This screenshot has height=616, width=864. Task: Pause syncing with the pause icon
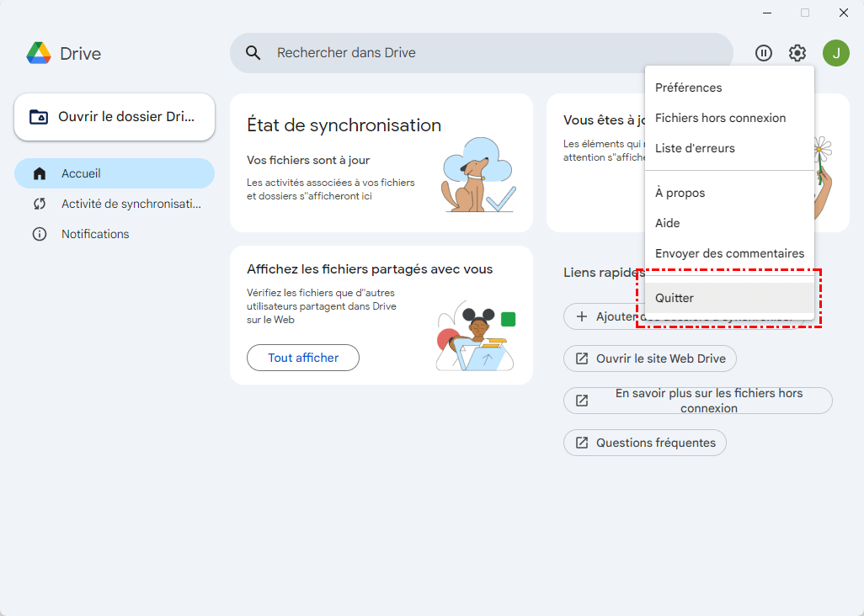pyautogui.click(x=764, y=53)
